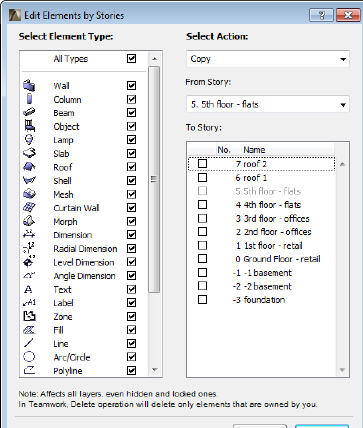Click the ArchiCAD icon in title bar
Screen dimensions: 363x428
pos(14,15)
